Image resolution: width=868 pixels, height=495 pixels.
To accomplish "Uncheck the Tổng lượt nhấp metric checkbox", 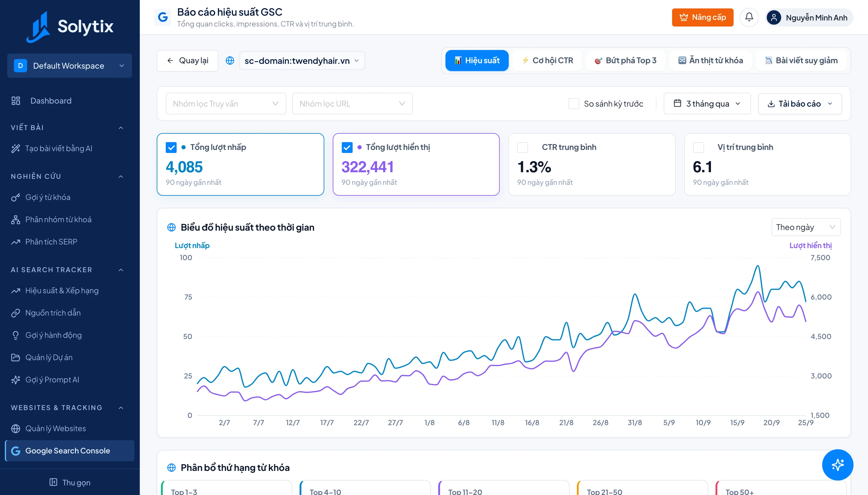I will 171,147.
